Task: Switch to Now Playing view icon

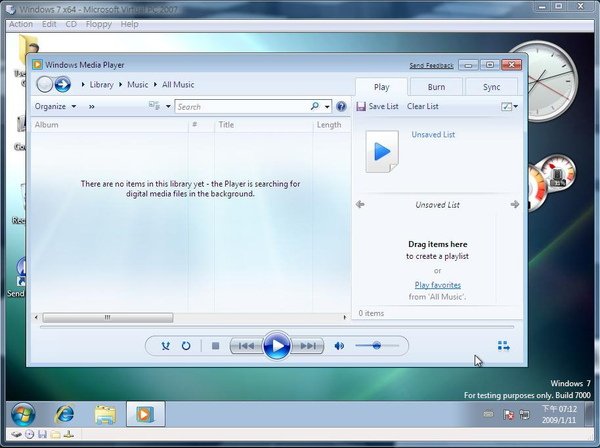Action: click(x=504, y=346)
